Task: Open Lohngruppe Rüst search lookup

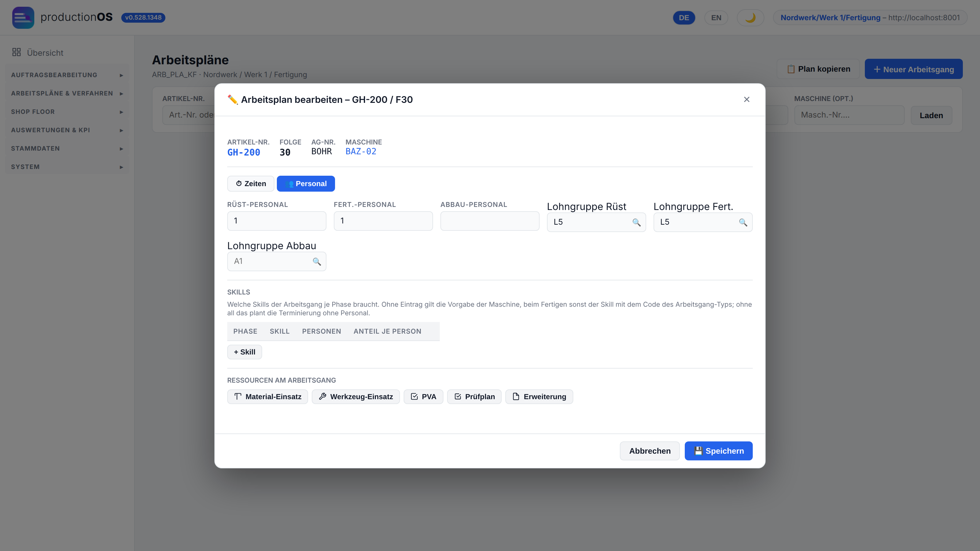Action: pos(636,222)
